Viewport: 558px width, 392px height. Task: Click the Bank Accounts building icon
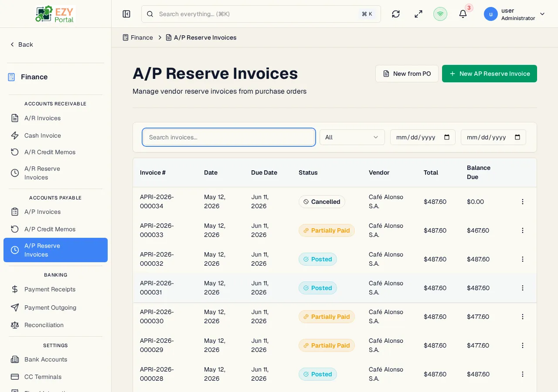(x=15, y=359)
